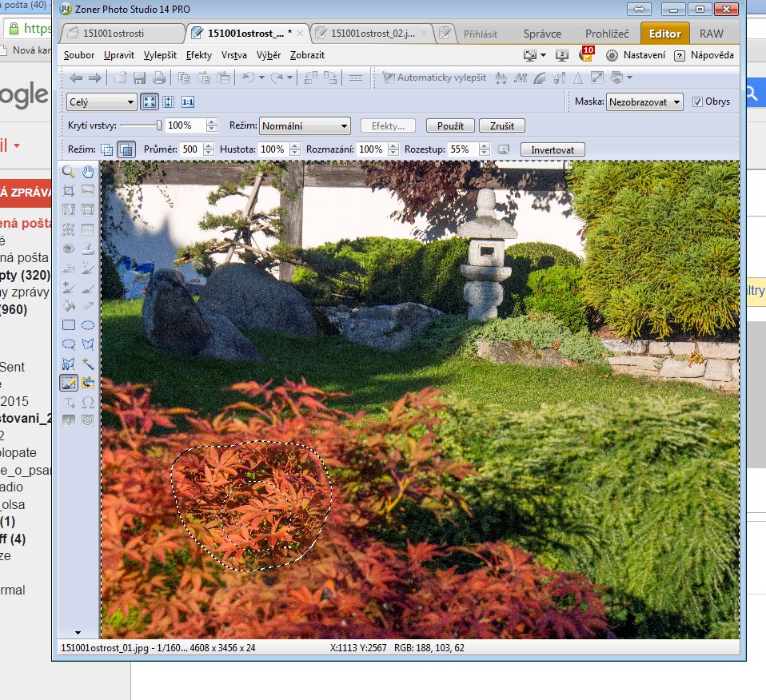Switch to add-to-selection Režim mode
The height and width of the screenshot is (700, 766).
pos(107,149)
